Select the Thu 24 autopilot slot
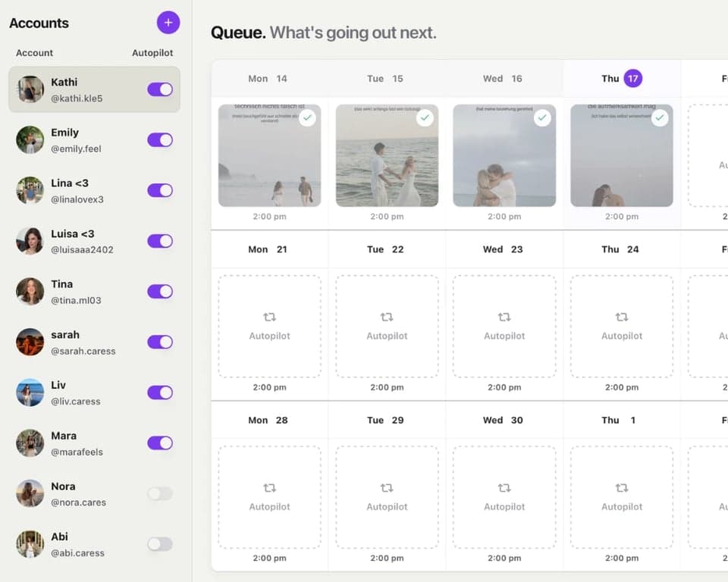 point(622,327)
